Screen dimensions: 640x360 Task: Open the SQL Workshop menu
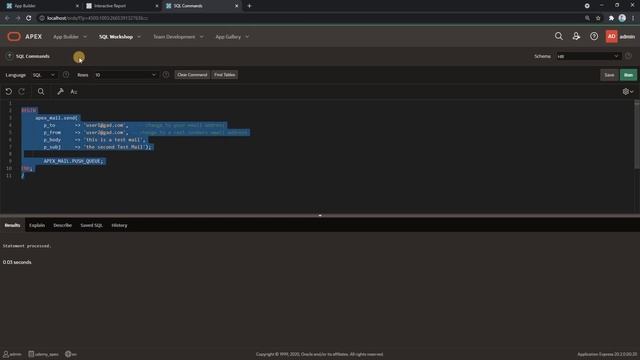pyautogui.click(x=120, y=37)
